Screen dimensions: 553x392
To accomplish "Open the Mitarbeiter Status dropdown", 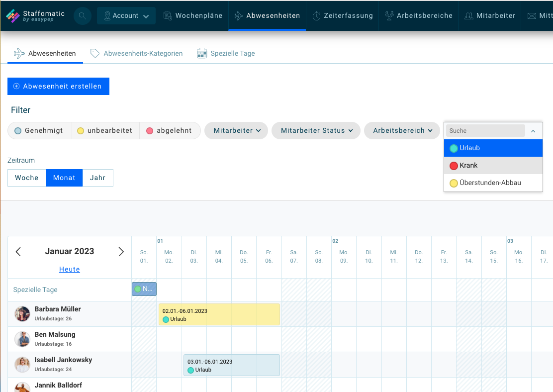I will click(x=315, y=130).
